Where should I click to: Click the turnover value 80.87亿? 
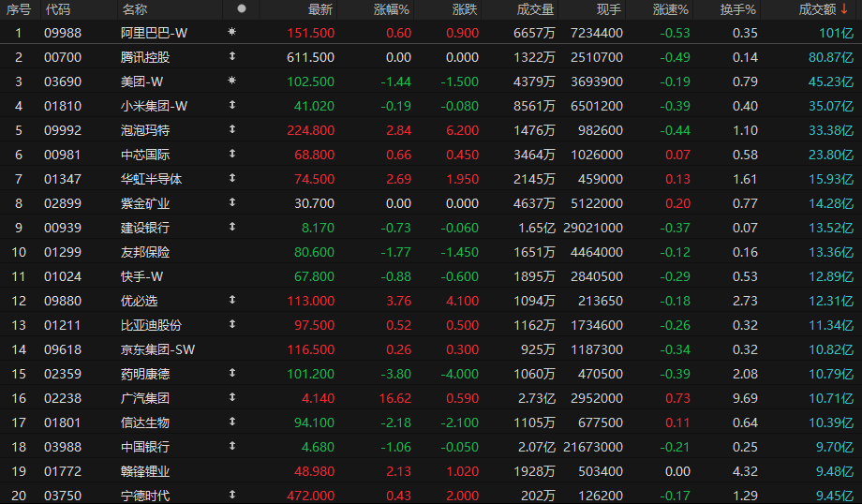tap(831, 57)
